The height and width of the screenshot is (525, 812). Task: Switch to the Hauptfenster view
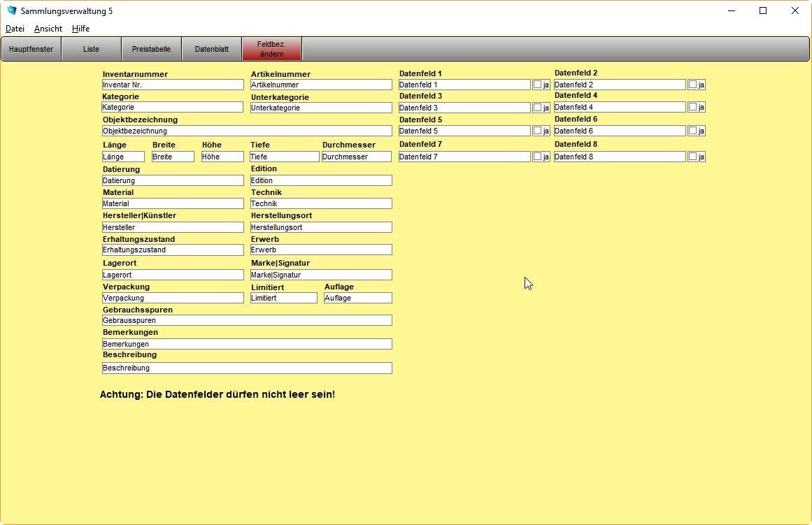[x=31, y=49]
